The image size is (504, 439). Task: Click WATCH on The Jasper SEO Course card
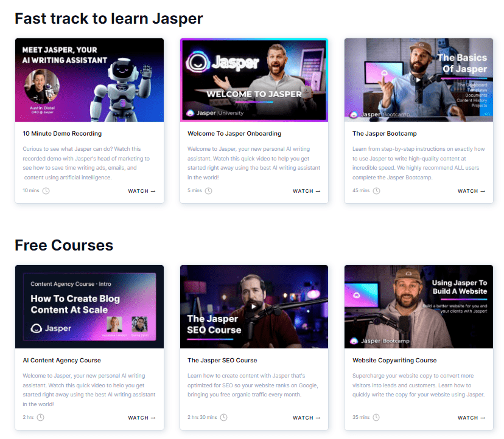click(x=306, y=418)
